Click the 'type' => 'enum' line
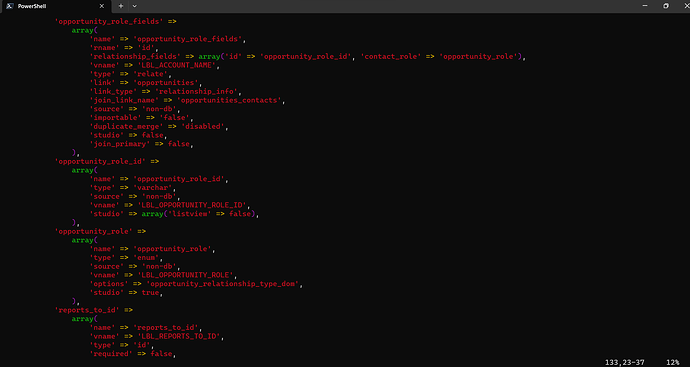This screenshot has height=367, width=690. [x=126, y=257]
